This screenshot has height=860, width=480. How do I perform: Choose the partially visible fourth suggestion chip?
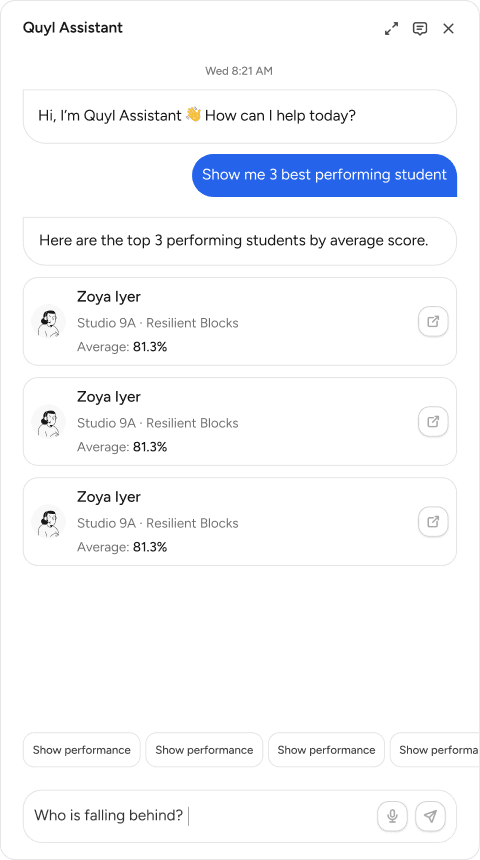pos(435,750)
